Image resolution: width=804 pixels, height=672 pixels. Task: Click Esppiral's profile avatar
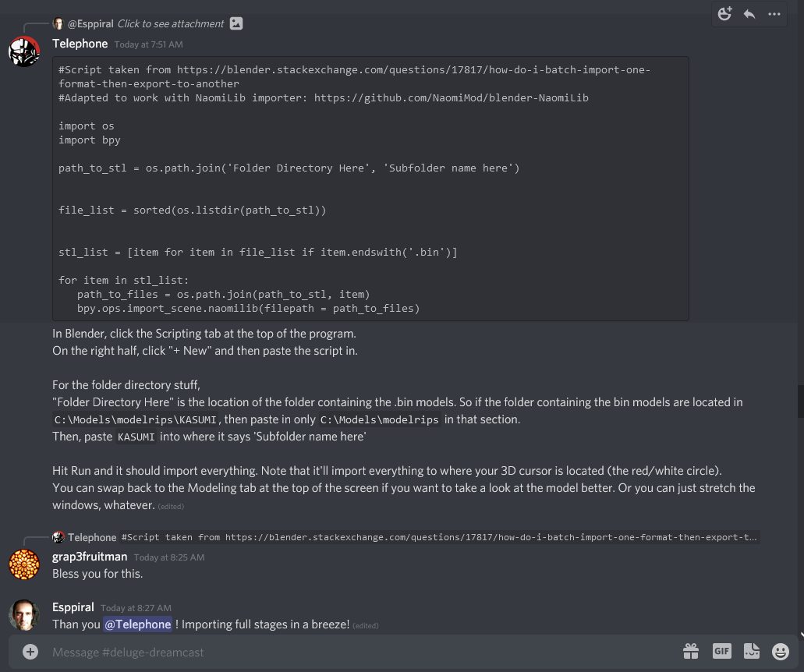[x=24, y=615]
